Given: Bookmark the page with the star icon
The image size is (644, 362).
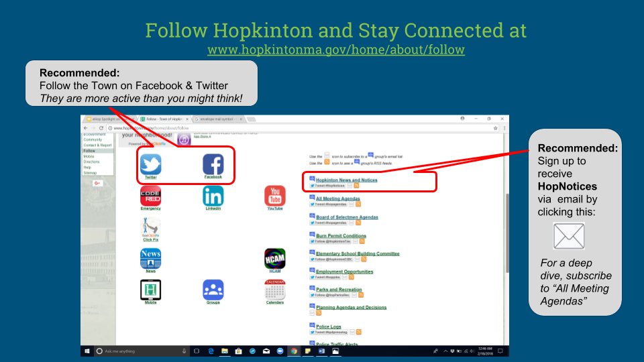Looking at the screenshot, I should pos(495,128).
